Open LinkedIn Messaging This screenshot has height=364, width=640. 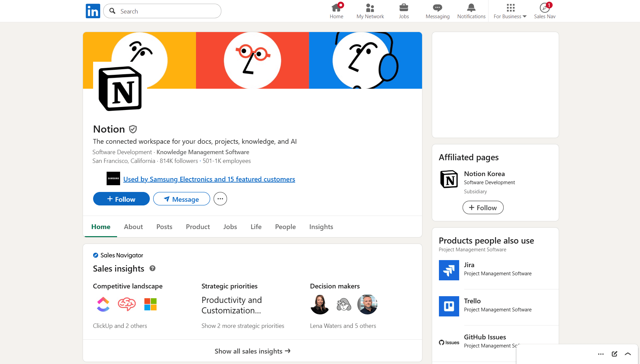coord(437,11)
